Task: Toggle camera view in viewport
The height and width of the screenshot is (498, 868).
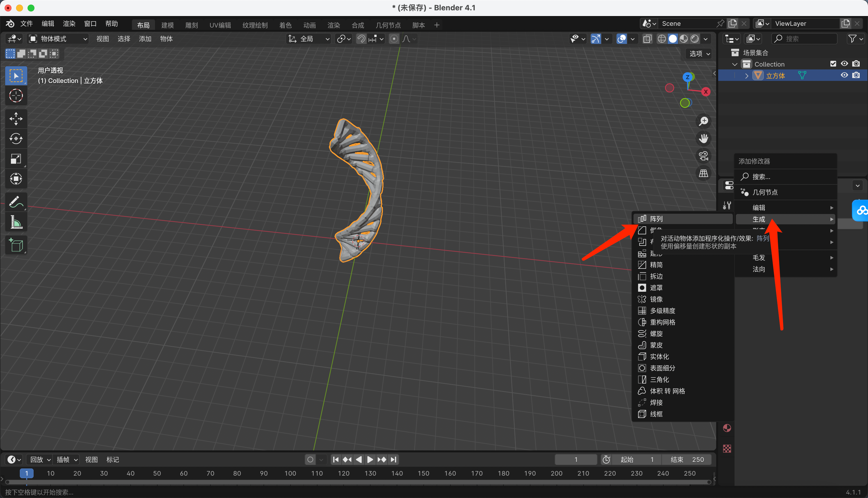Action: pyautogui.click(x=704, y=156)
